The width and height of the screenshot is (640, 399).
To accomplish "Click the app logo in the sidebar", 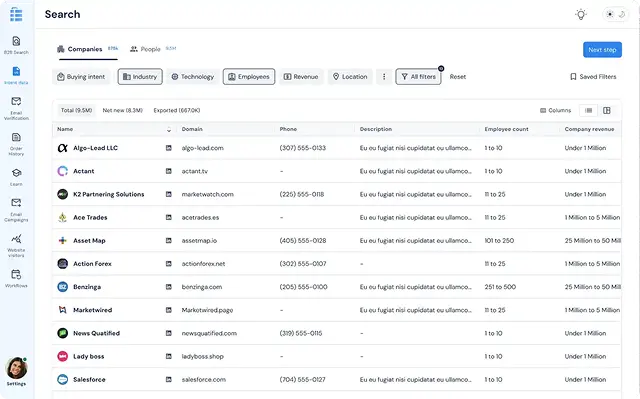I will click(16, 14).
